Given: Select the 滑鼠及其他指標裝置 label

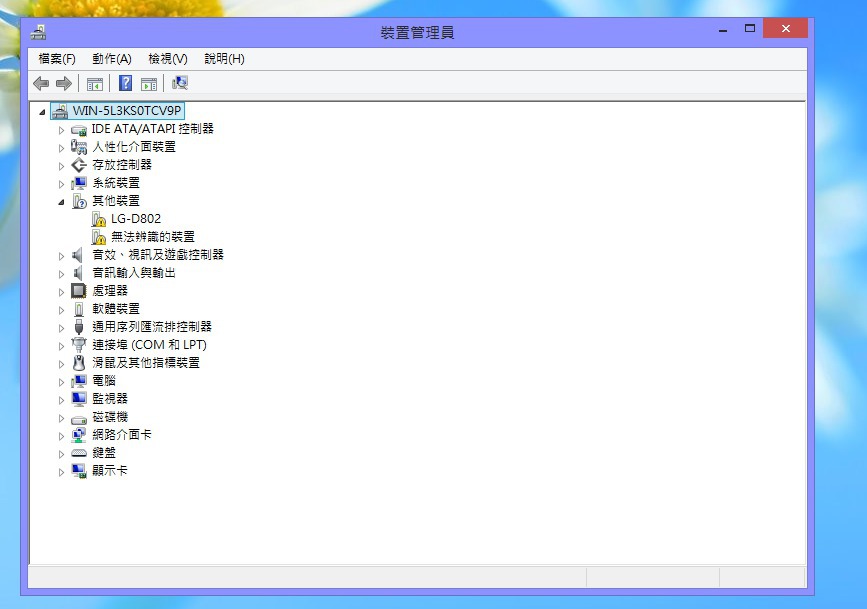Looking at the screenshot, I should 146,363.
